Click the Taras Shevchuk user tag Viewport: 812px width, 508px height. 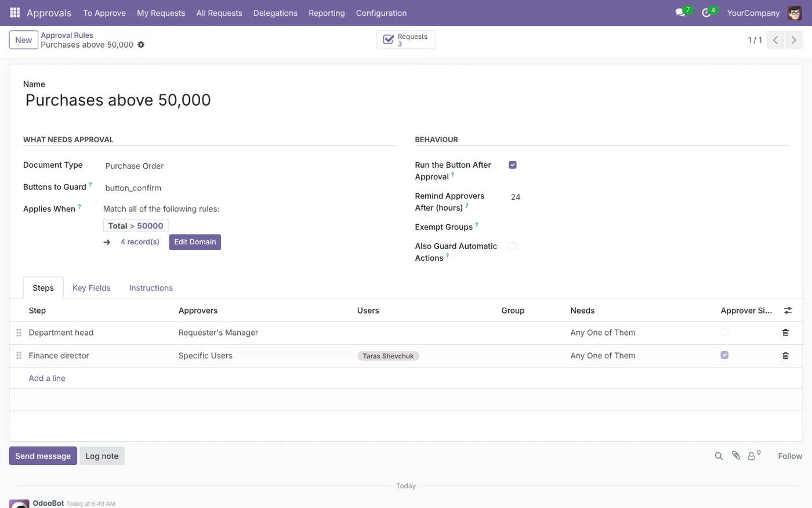(x=388, y=356)
